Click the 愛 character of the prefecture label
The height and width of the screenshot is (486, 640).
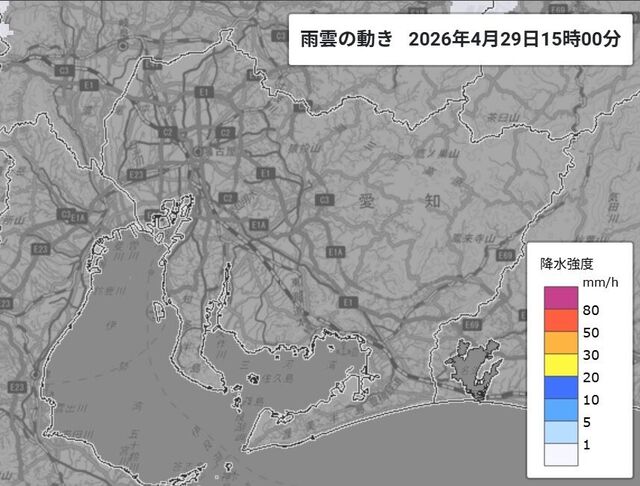(367, 201)
